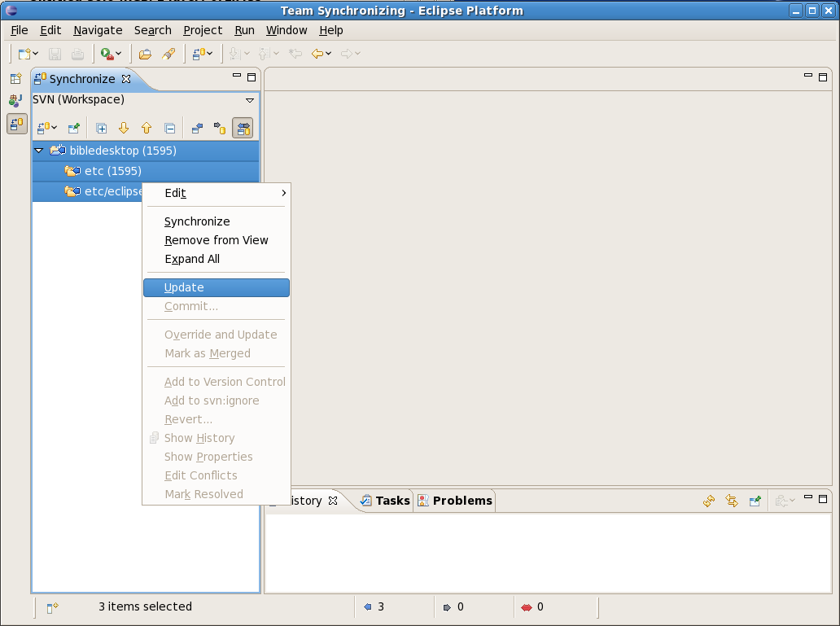Toggle Outgoing Mode filter

220,128
